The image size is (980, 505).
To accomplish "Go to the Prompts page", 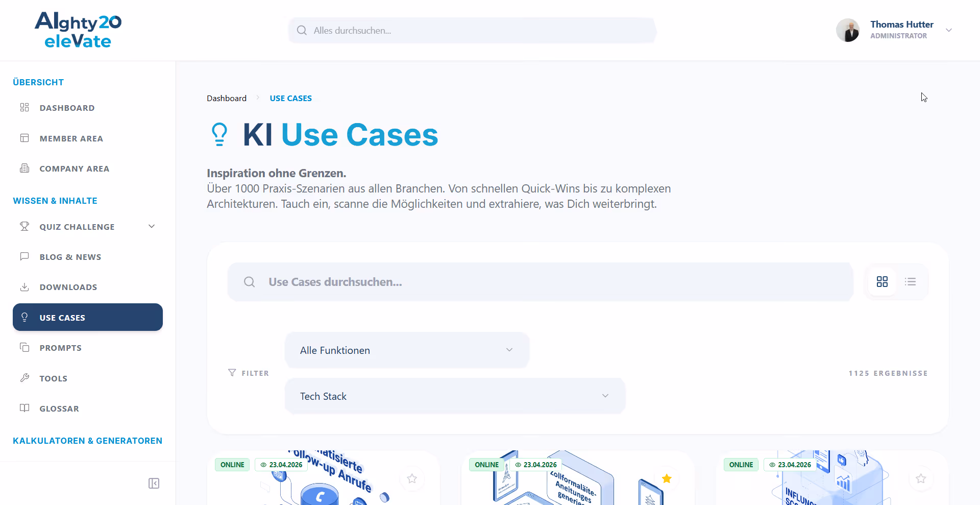I will click(x=88, y=348).
